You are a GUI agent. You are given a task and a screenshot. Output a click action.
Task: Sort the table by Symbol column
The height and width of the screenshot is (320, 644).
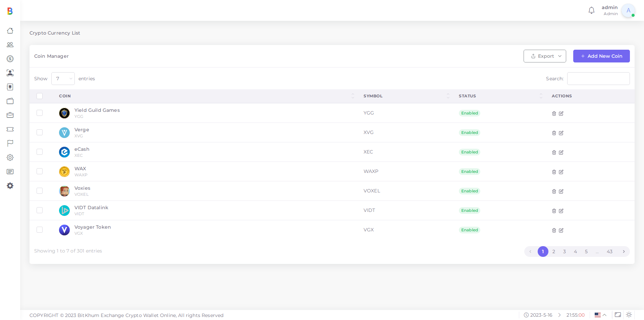[407, 96]
